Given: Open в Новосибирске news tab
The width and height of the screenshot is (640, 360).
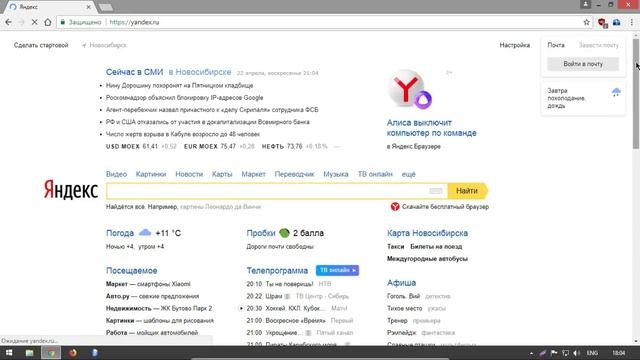Looking at the screenshot, I should tap(200, 72).
